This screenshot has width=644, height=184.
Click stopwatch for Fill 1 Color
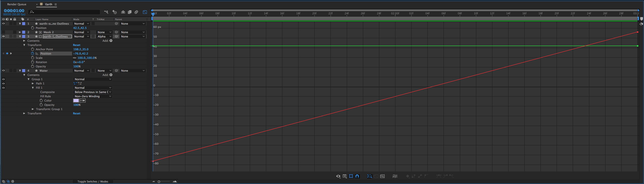tap(41, 101)
